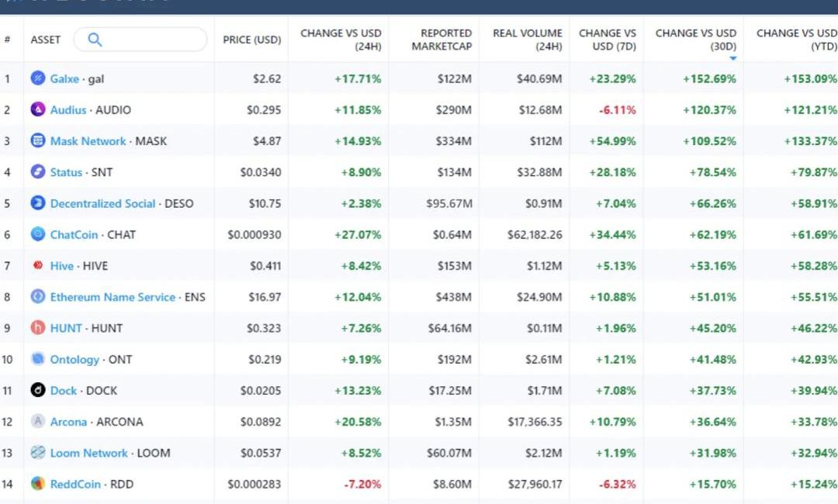Click the ReddCoin logo icon
This screenshot has width=838, height=504.
coord(38,484)
